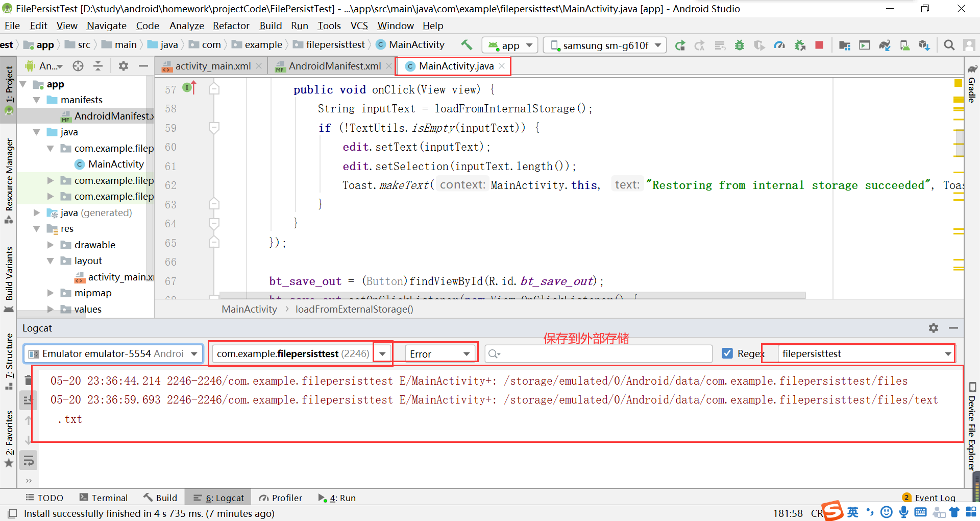Open the Refactor menu

click(231, 26)
